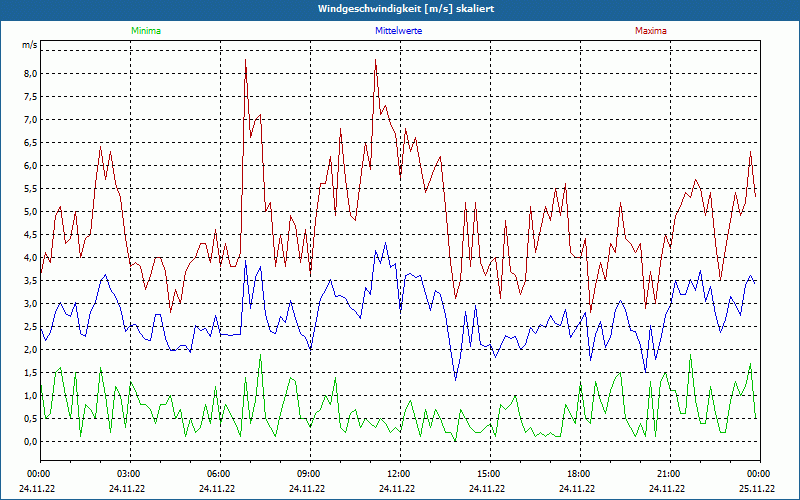
Task: Click the "18:00" time axis label
Action: click(579, 473)
